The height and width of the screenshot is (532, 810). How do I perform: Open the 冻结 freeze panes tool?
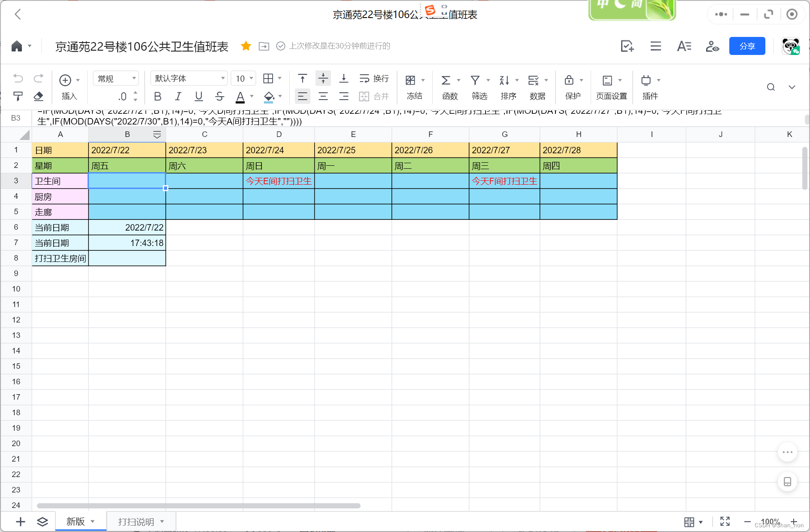pos(415,88)
